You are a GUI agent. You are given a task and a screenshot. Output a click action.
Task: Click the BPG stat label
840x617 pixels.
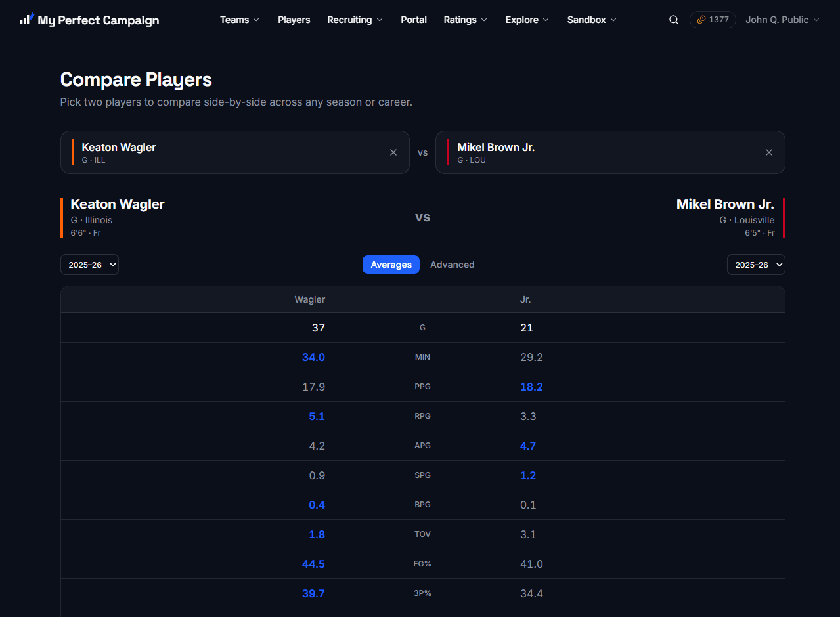coord(423,505)
